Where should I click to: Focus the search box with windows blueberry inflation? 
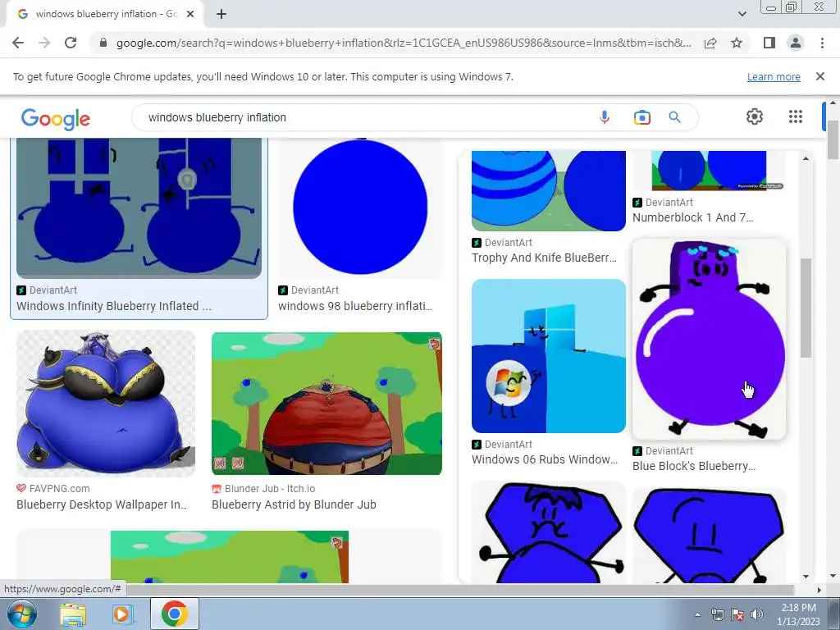point(364,117)
